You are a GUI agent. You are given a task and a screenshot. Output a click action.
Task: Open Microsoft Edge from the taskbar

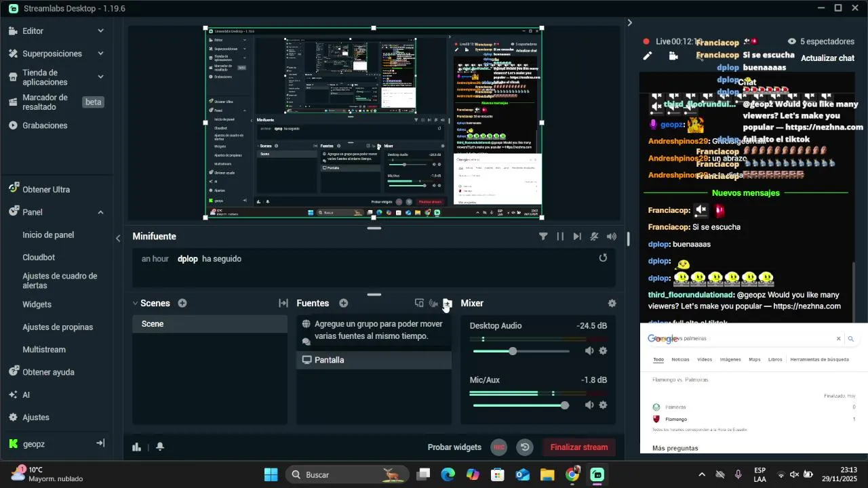click(448, 474)
